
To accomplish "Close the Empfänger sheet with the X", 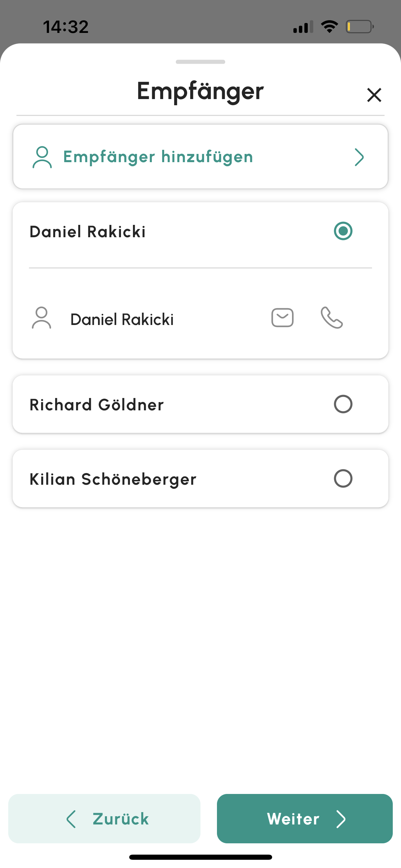I will point(374,95).
